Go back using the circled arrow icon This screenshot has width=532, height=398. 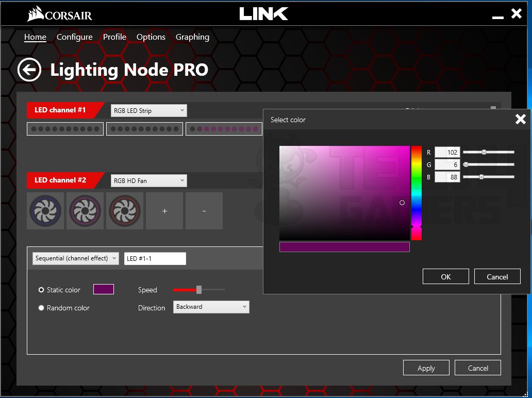(x=29, y=70)
